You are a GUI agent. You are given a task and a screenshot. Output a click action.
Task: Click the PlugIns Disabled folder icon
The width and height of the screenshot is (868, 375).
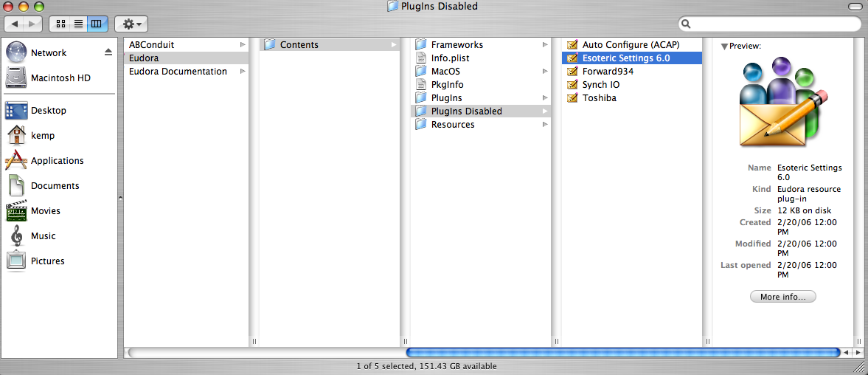[421, 111]
